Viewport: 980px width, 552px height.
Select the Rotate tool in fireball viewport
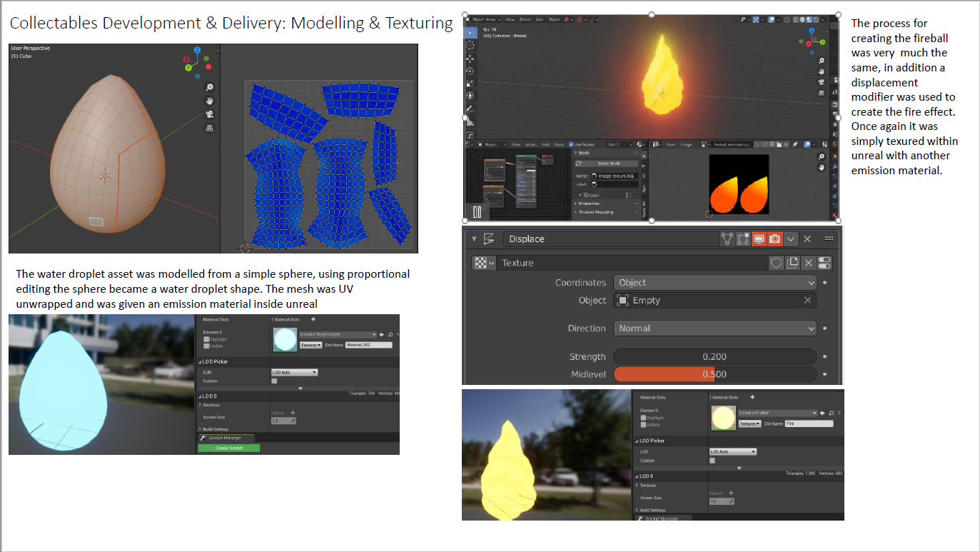470,71
